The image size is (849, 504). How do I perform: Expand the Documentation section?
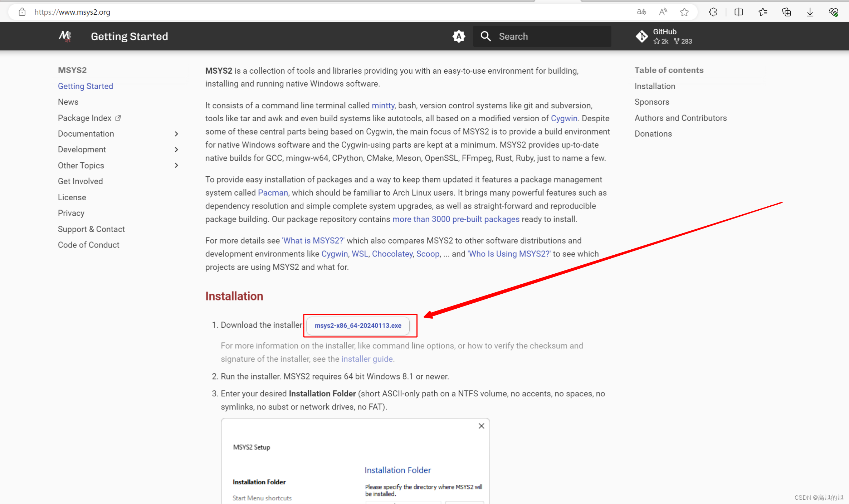tap(176, 133)
